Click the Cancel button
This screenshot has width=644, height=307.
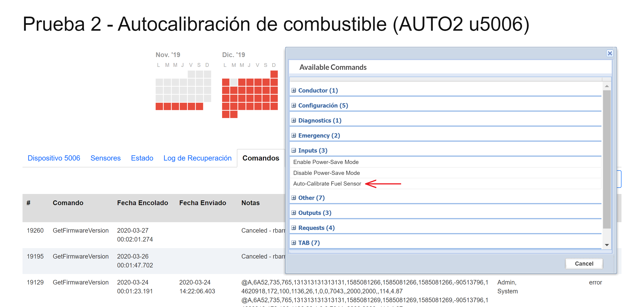[584, 264]
